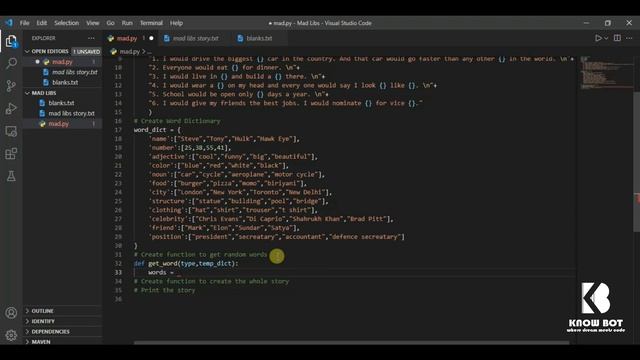Open Explorer More Actions ellipsis

click(x=91, y=38)
